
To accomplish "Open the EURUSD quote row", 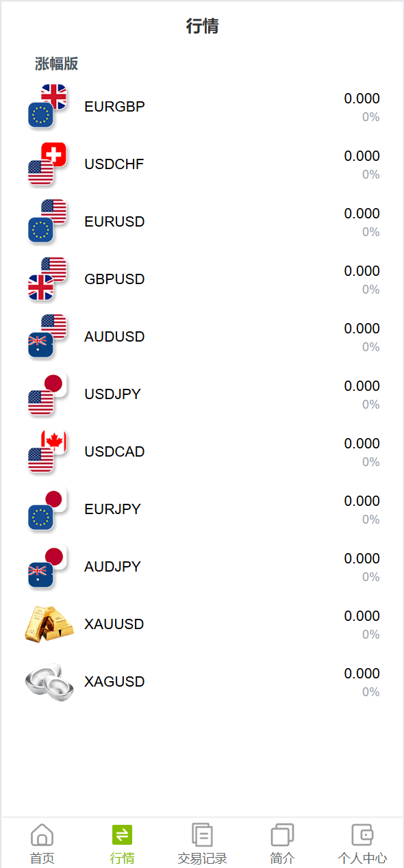I will [x=202, y=222].
